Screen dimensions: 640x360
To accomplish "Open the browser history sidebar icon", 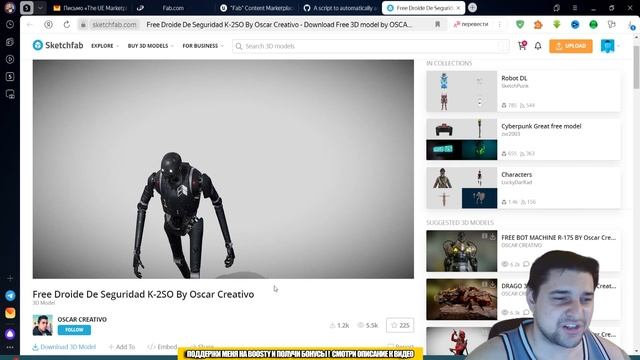I will (10, 24).
